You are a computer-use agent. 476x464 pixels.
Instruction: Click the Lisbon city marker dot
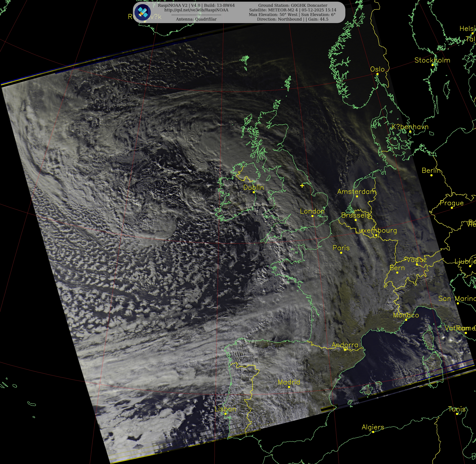point(225,414)
